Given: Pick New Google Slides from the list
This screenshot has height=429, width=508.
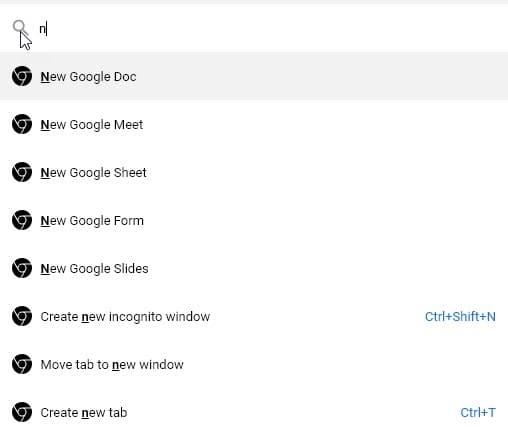Looking at the screenshot, I should [x=254, y=268].
